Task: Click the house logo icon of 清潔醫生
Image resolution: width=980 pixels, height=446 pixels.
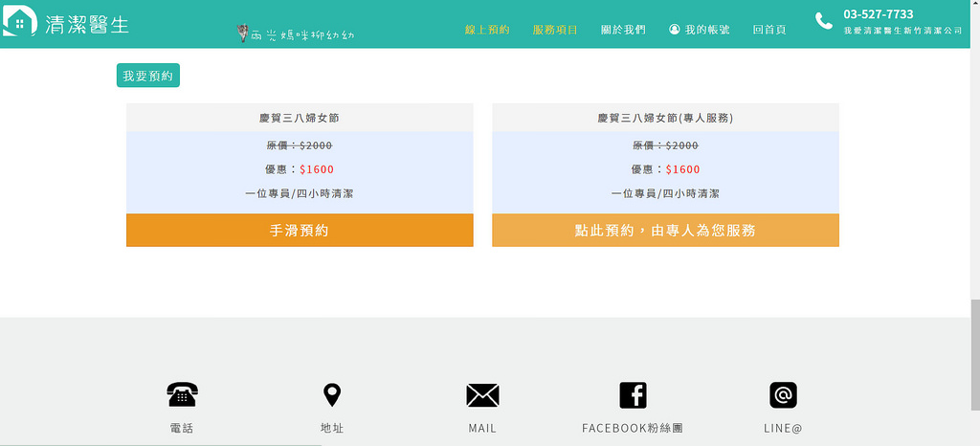Action: point(19,22)
